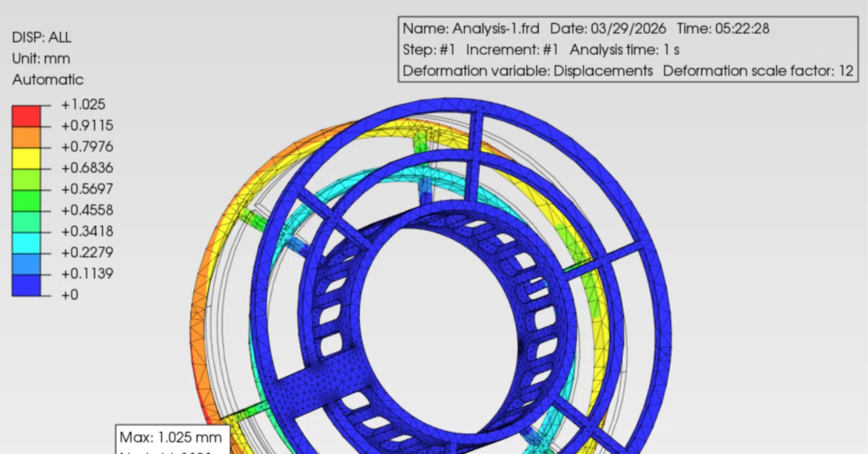Click the orange legend color band
868x454 pixels.
click(x=26, y=136)
